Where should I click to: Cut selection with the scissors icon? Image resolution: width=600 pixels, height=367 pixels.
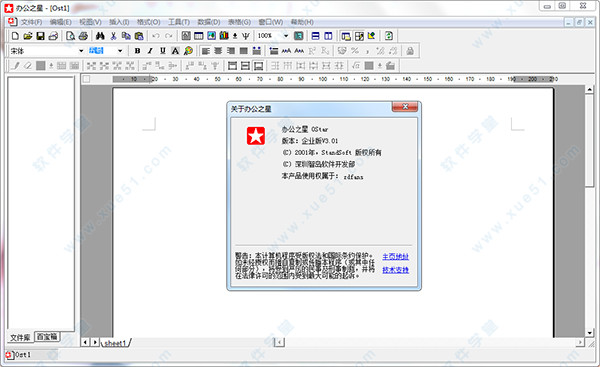pyautogui.click(x=113, y=36)
